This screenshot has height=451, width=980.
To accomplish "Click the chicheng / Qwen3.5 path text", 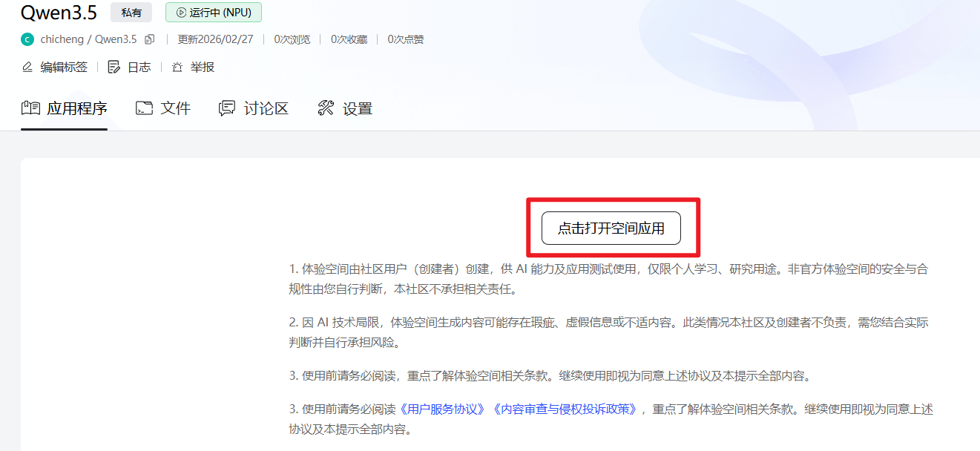I will click(x=88, y=39).
